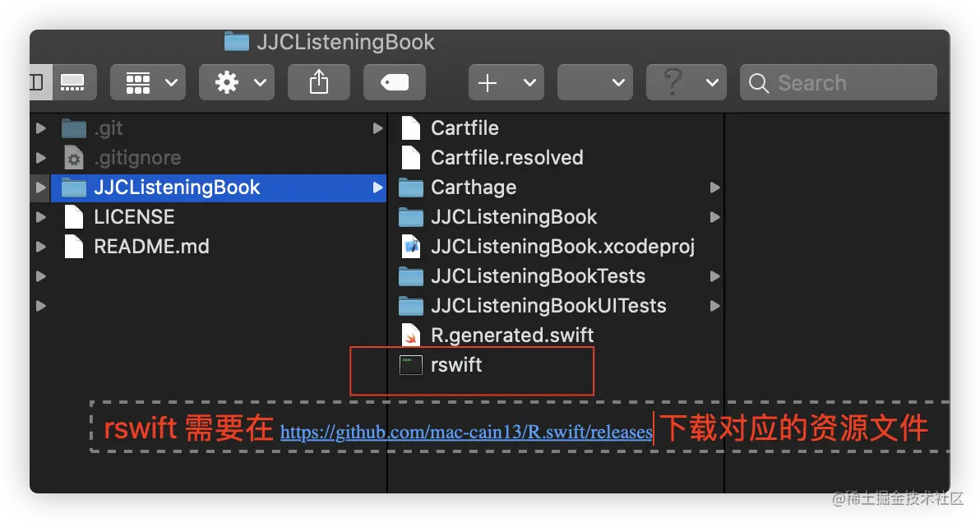Open the gear action menu
Viewport: 980px width, 523px height.
coord(237,82)
